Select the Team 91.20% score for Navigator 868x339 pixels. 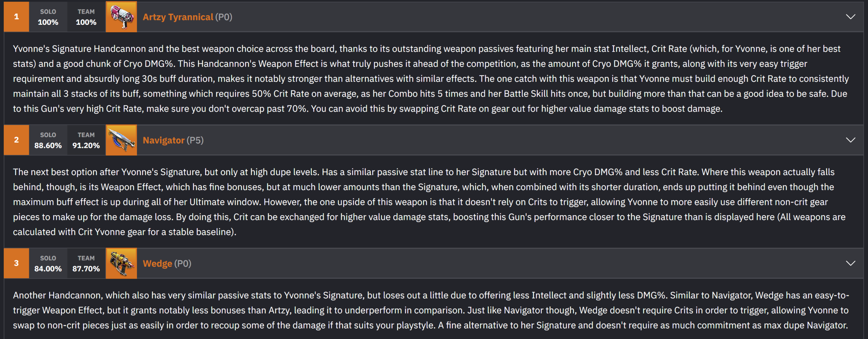[x=86, y=140]
